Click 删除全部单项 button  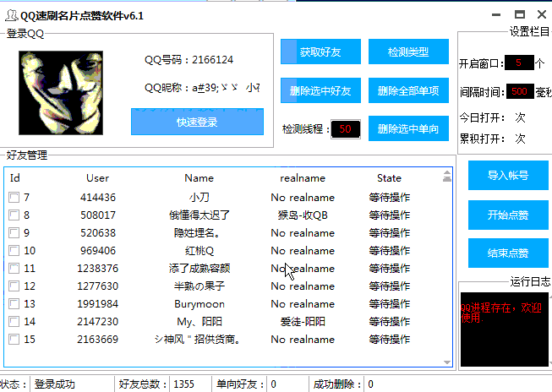(408, 90)
